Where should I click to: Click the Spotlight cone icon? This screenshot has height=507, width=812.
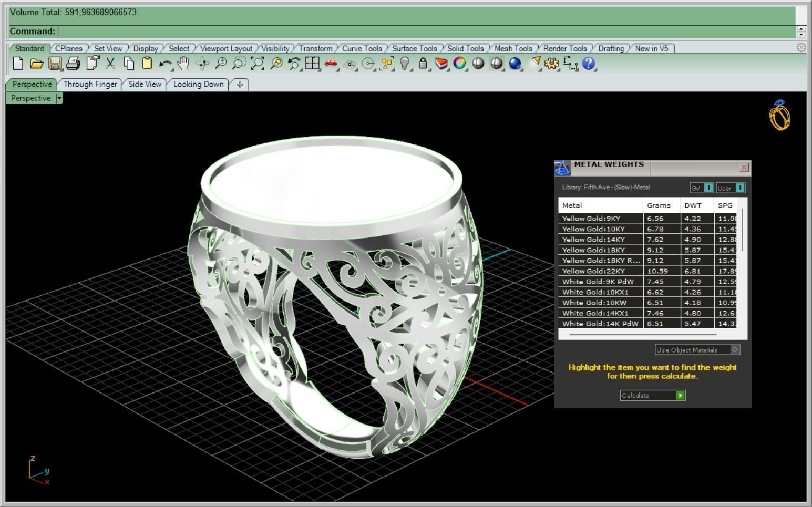pyautogui.click(x=535, y=63)
